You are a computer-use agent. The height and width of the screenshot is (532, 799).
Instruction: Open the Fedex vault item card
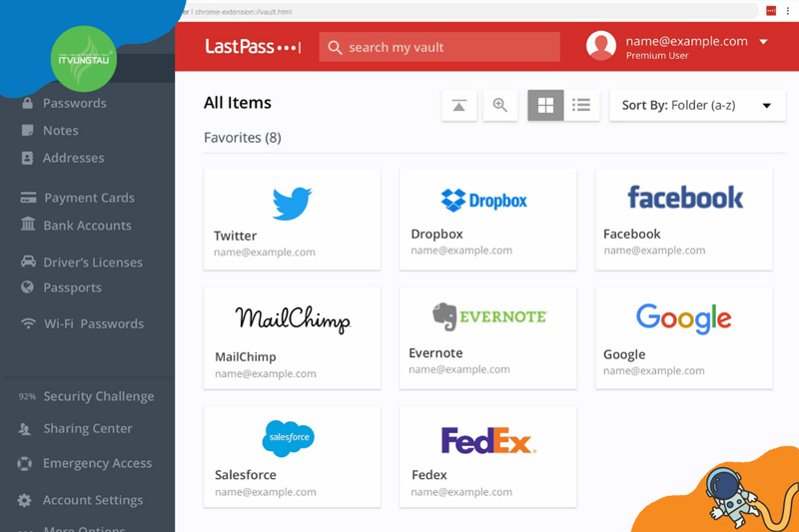coord(488,457)
